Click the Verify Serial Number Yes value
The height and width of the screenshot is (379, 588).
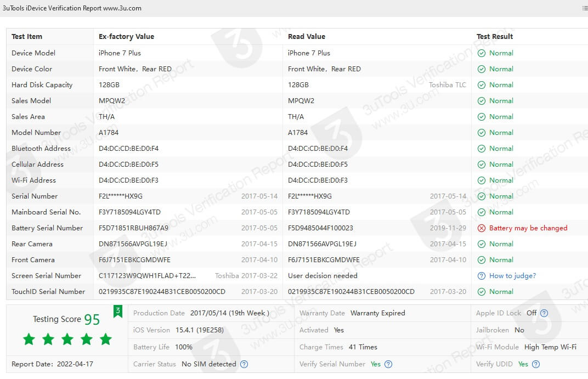click(x=375, y=364)
